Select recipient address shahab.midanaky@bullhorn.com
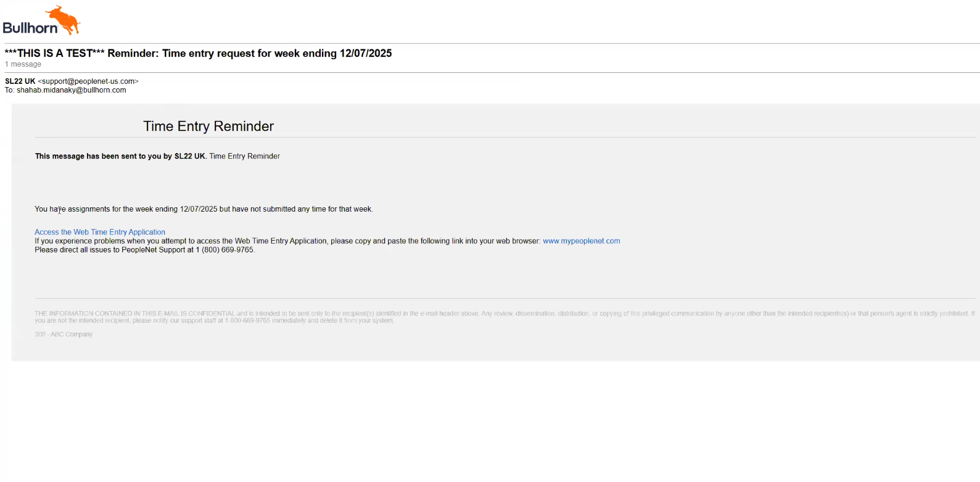Viewport: 980px width, 482px height. (72, 90)
